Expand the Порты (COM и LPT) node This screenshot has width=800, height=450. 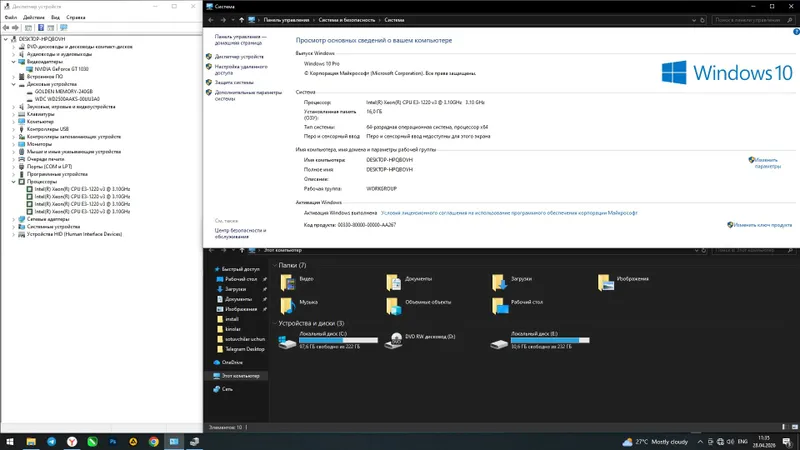pyautogui.click(x=14, y=167)
